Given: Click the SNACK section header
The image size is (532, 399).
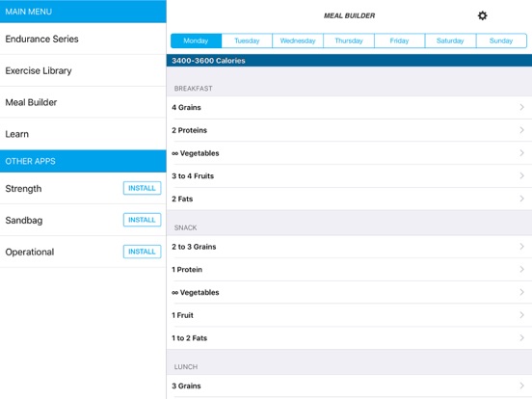Looking at the screenshot, I should coord(185,227).
